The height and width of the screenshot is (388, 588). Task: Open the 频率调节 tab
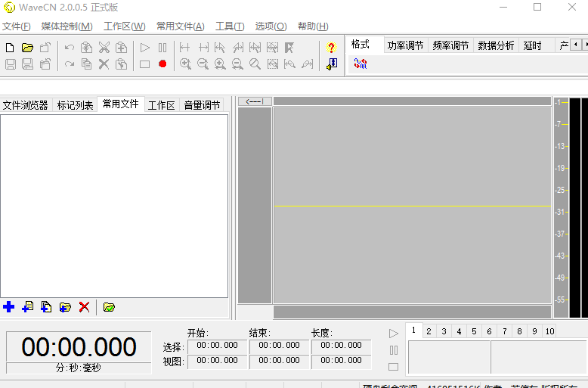450,45
